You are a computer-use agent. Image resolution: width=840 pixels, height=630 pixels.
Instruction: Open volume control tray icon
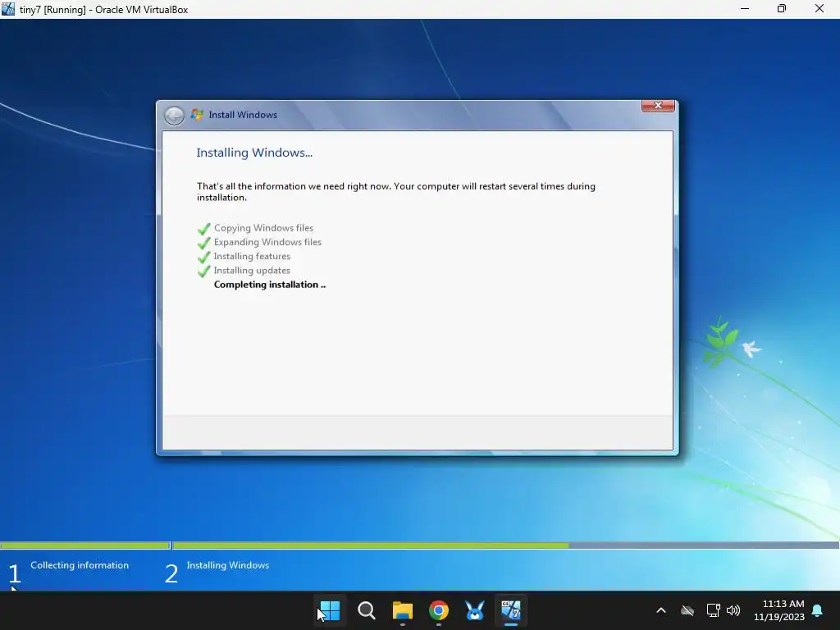pos(733,610)
